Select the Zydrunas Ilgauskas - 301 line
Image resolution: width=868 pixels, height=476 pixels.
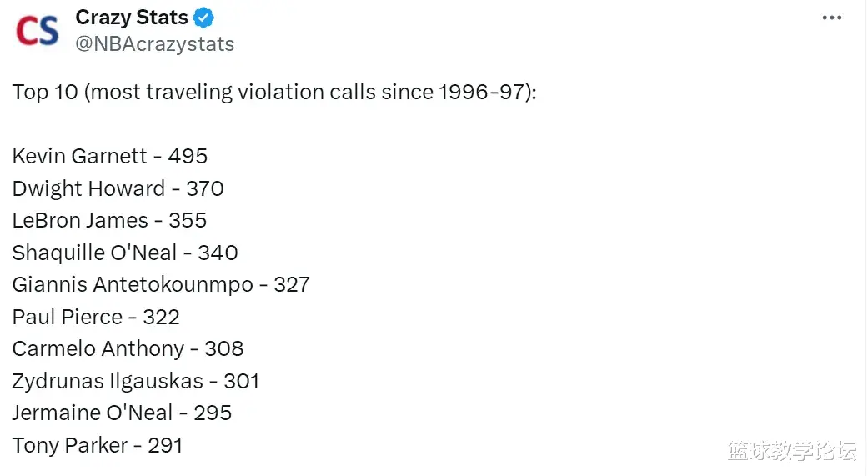coord(136,381)
